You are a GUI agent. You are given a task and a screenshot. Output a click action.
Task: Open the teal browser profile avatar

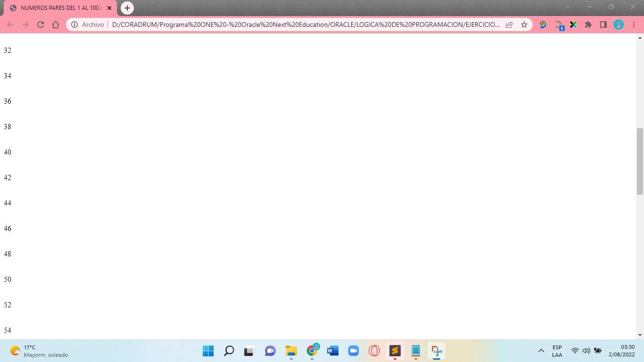pos(619,25)
